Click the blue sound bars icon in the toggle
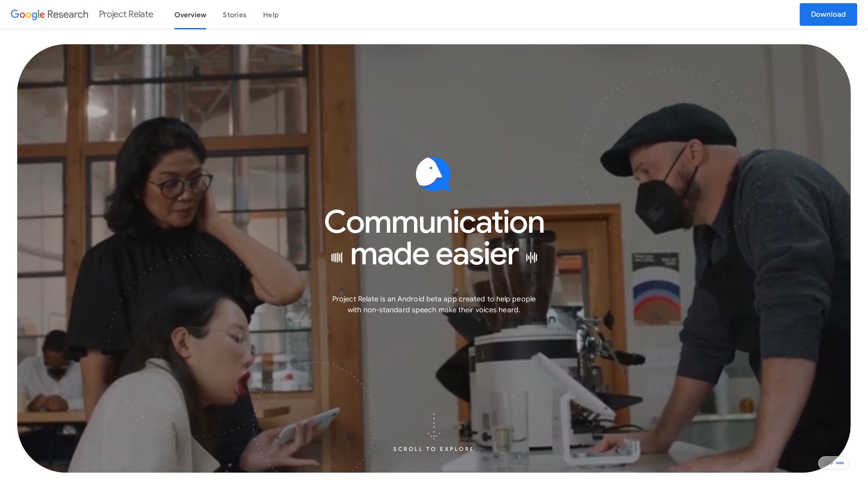Image resolution: width=868 pixels, height=488 pixels. pyautogui.click(x=840, y=463)
